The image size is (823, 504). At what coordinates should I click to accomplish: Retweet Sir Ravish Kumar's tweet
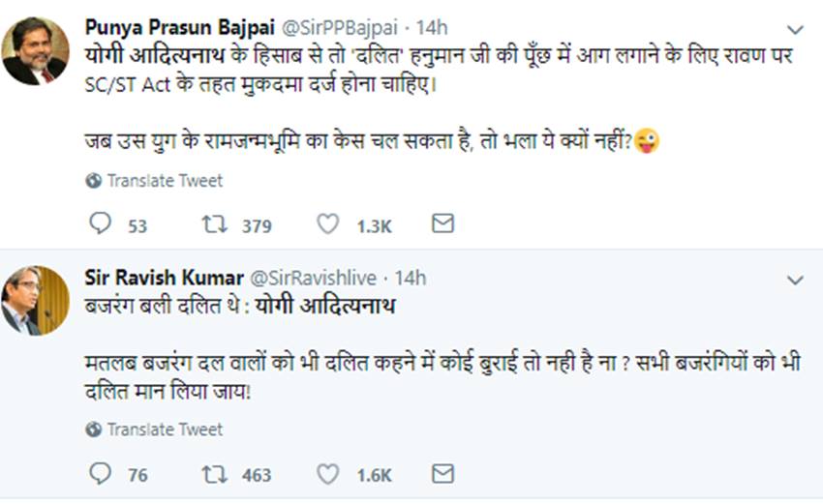[x=213, y=474]
